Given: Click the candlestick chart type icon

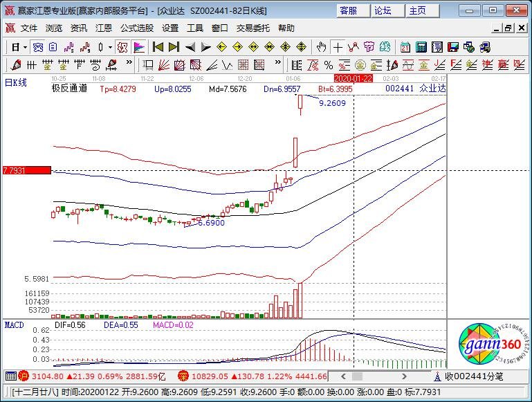Looking at the screenshot, I should point(101,48).
